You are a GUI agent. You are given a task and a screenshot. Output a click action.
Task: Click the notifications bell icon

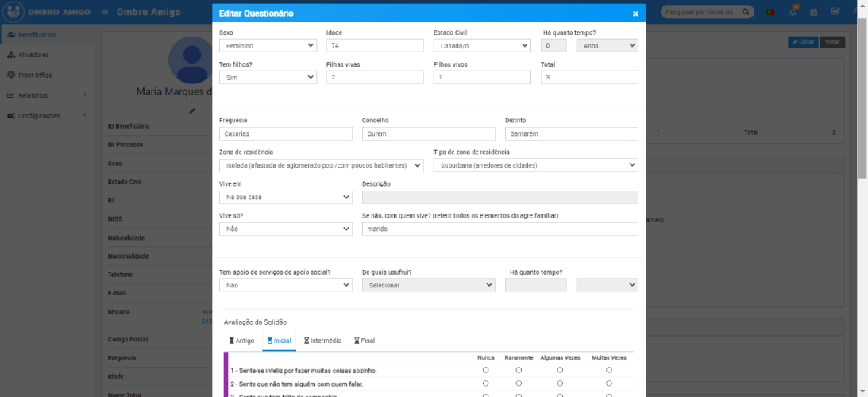point(793,12)
